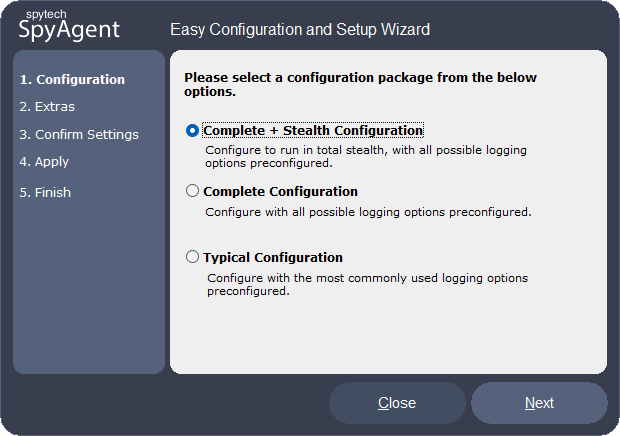Screen dimensions: 620x436
Task: Click the Complete + Stealth Configuration label text
Action: tap(313, 130)
